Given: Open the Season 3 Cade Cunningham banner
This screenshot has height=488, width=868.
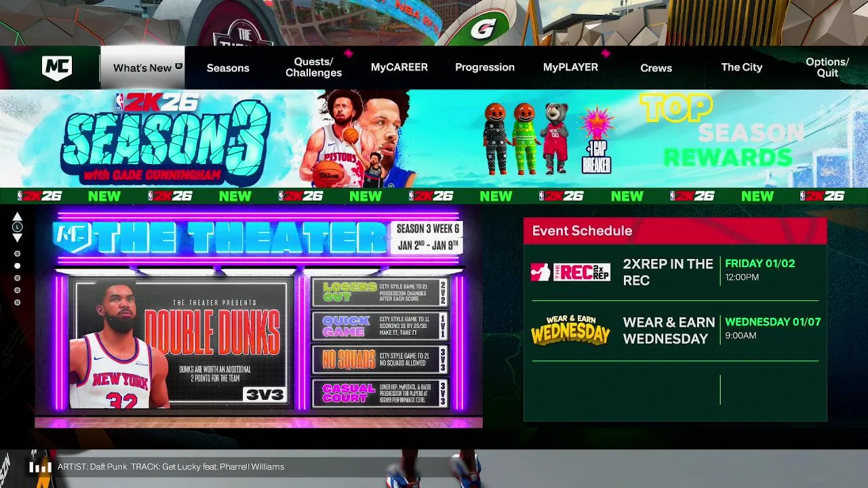Looking at the screenshot, I should (237, 138).
